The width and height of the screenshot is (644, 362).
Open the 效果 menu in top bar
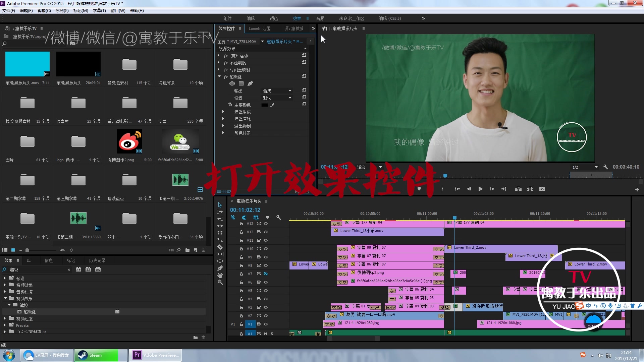(297, 18)
